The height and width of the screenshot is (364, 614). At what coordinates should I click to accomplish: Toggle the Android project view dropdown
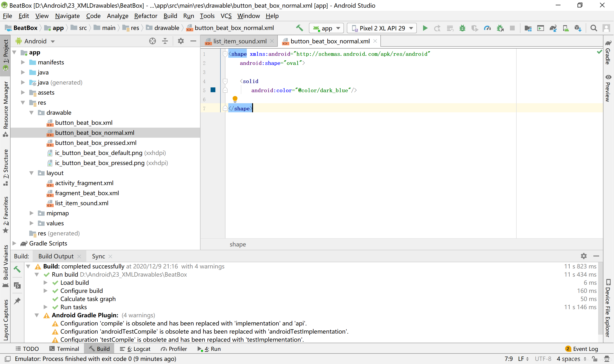[x=52, y=41]
